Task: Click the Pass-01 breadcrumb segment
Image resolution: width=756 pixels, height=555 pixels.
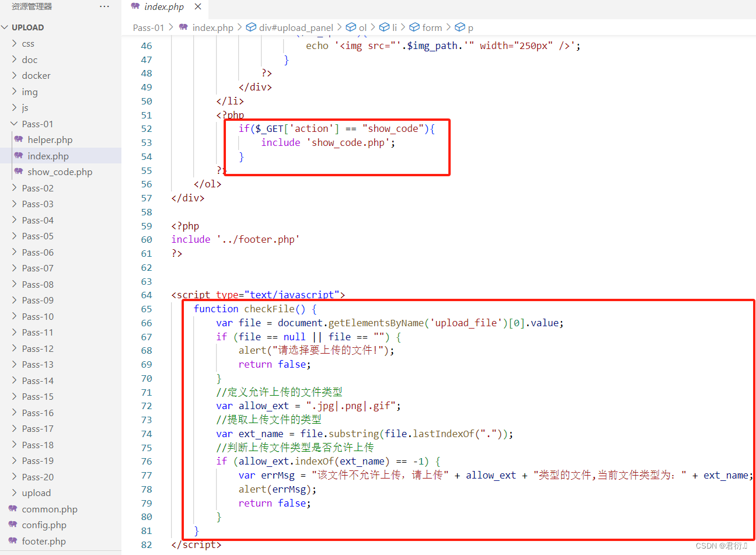Action: 149,27
